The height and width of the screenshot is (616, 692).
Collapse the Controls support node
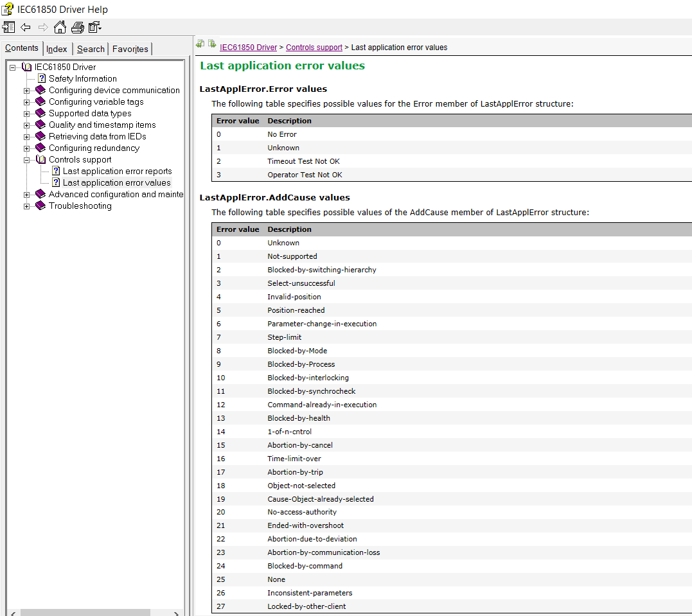(26, 160)
